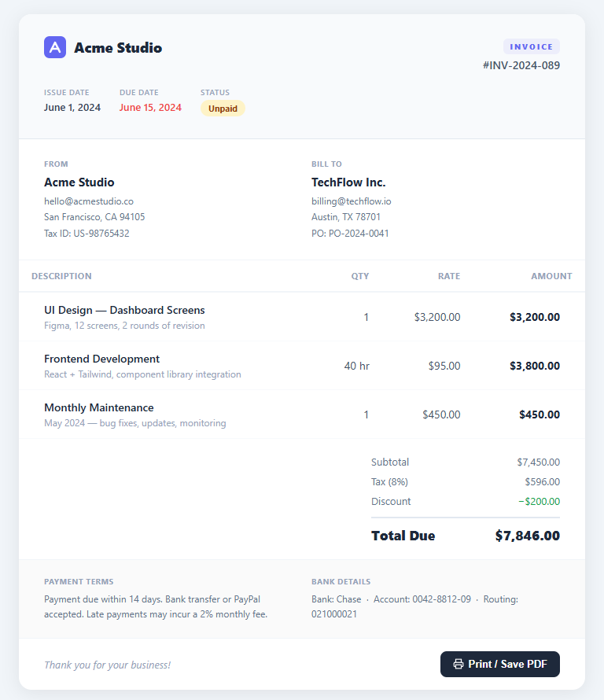
Task: Click the BANK DETAILS heading
Action: coord(341,582)
